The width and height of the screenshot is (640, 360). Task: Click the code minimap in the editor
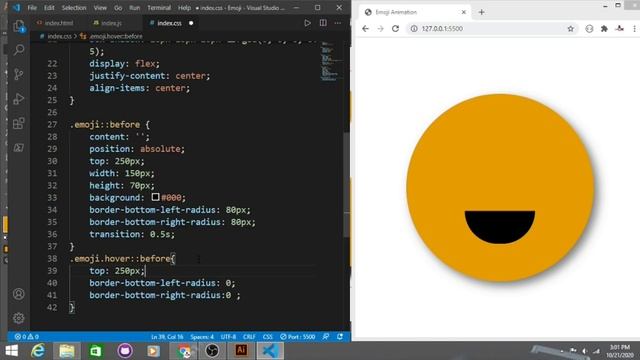[330, 61]
